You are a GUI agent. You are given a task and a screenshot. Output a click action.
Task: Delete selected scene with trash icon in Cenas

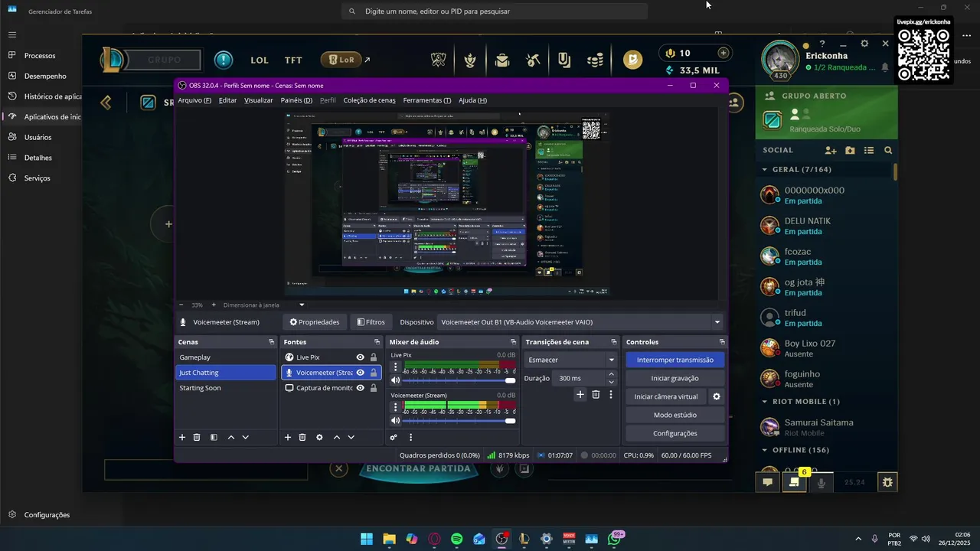click(197, 437)
